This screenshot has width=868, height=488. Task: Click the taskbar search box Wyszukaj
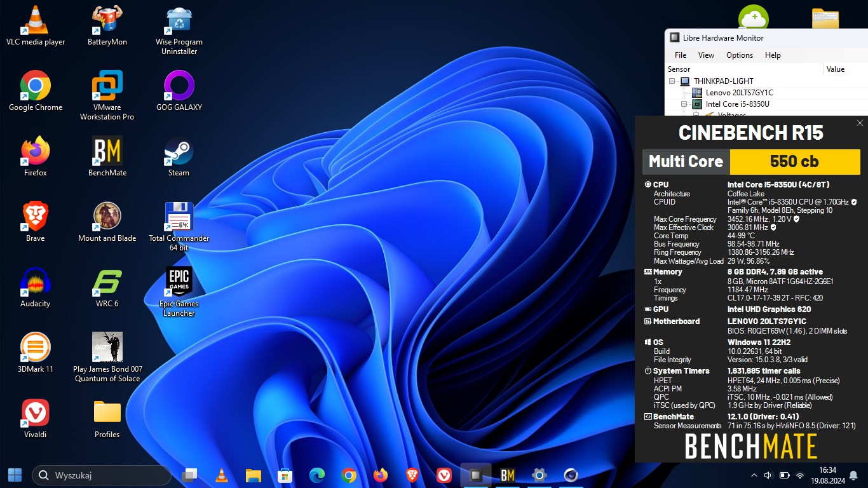pos(101,475)
